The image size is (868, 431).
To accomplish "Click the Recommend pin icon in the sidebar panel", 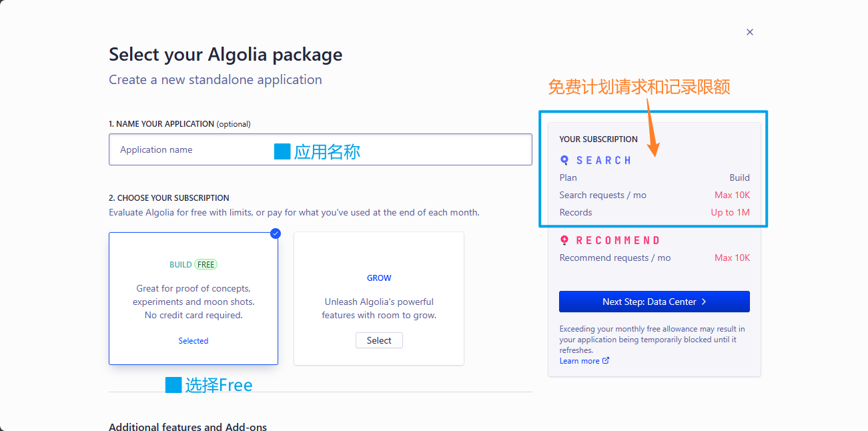I will coord(564,240).
